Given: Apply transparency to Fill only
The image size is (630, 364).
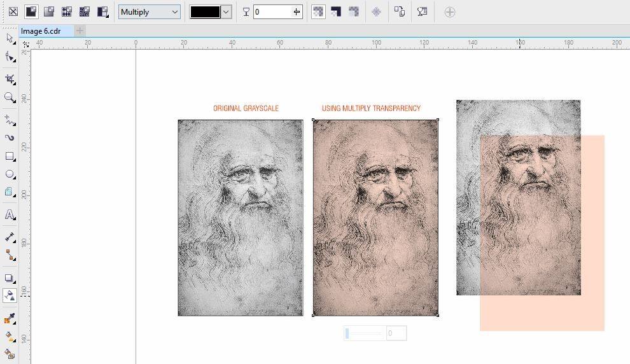Looking at the screenshot, I should pyautogui.click(x=336, y=11).
